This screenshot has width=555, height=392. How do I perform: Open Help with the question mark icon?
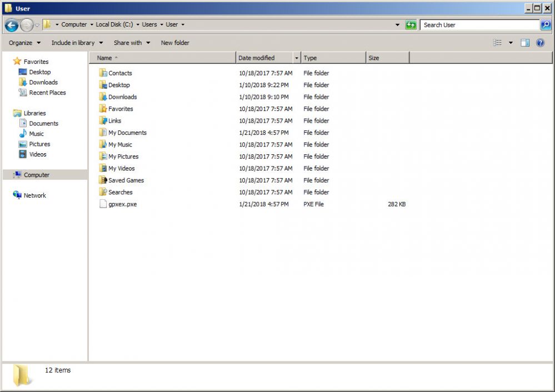point(540,43)
